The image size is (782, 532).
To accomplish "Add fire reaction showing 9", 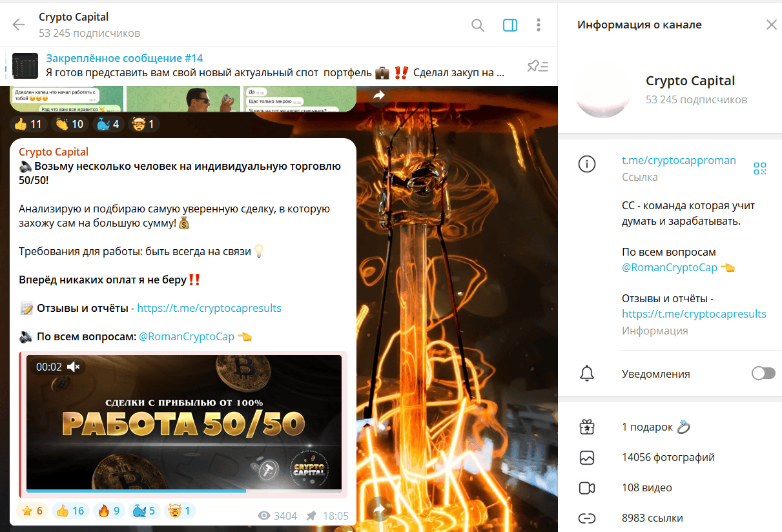I will pos(109,511).
